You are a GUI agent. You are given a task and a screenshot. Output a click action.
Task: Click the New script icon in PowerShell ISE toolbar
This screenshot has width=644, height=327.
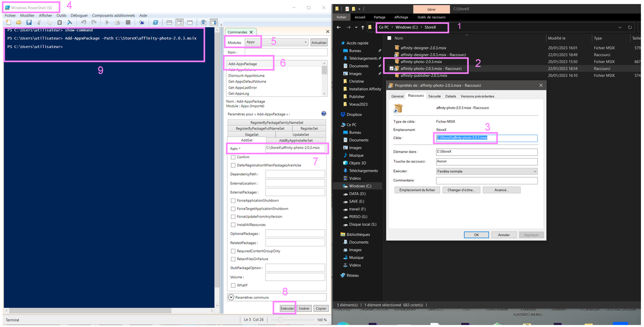(x=9, y=22)
